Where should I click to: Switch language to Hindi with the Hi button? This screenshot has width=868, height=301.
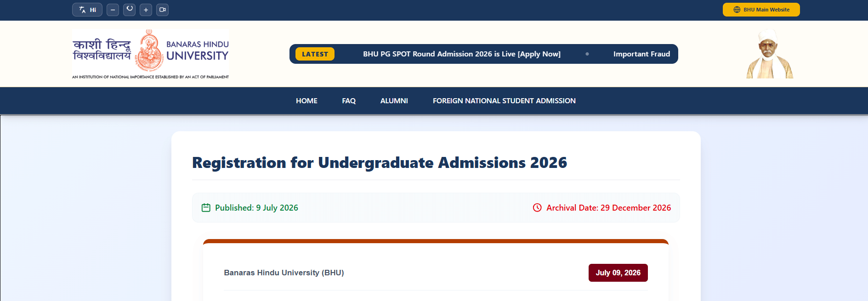click(87, 10)
